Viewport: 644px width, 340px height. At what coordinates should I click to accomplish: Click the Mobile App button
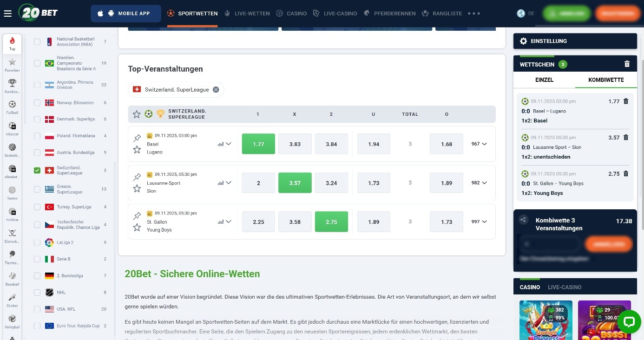126,13
